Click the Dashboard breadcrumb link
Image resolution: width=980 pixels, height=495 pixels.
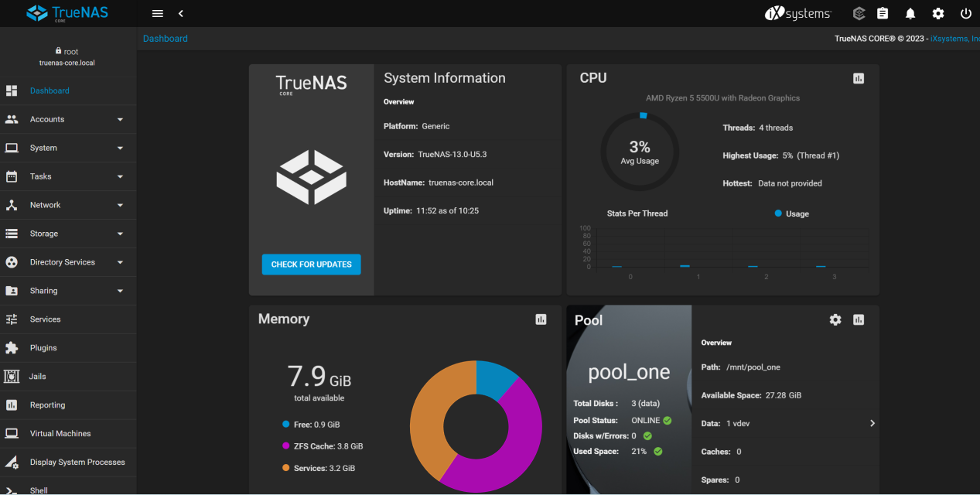[x=166, y=39]
